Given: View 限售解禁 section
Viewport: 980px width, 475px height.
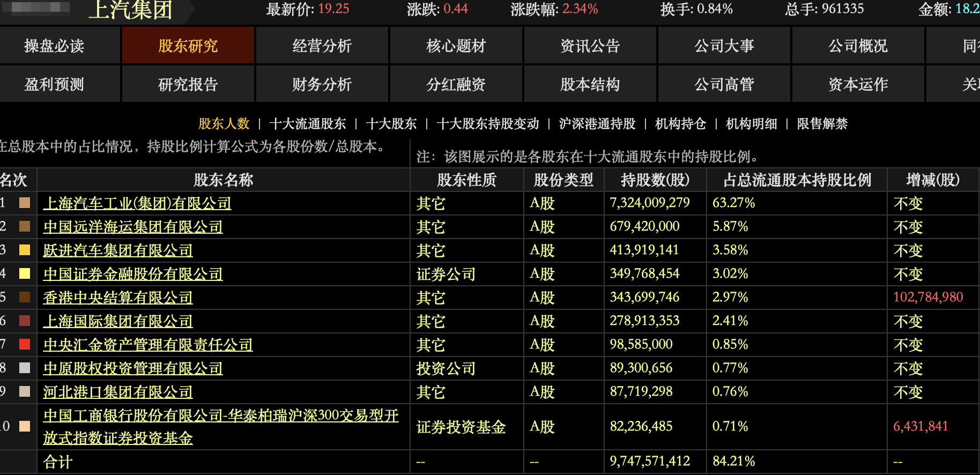Looking at the screenshot, I should pos(822,124).
